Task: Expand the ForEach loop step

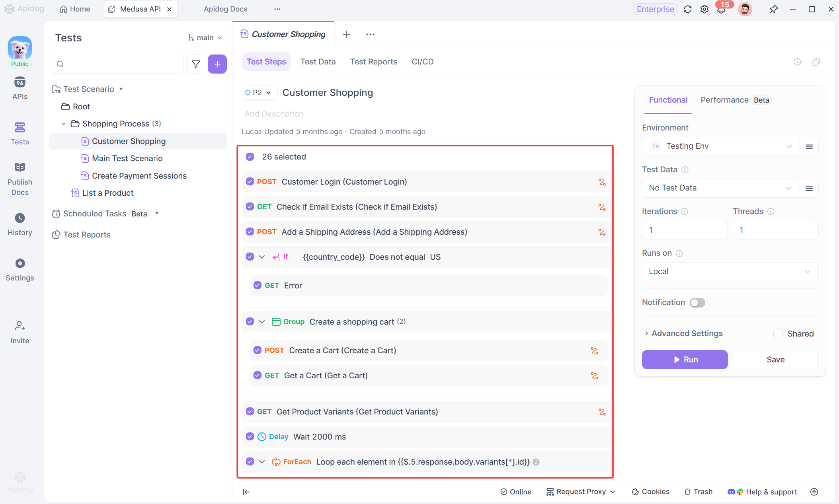Action: point(262,462)
